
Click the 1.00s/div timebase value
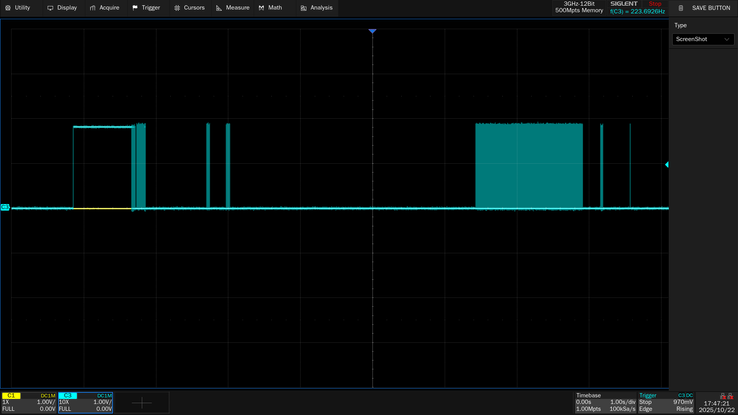(x=623, y=402)
